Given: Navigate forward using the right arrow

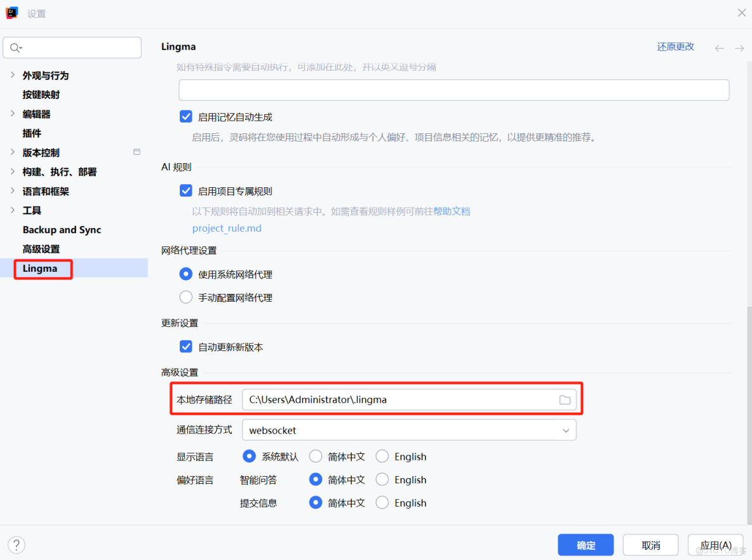Looking at the screenshot, I should pos(739,46).
